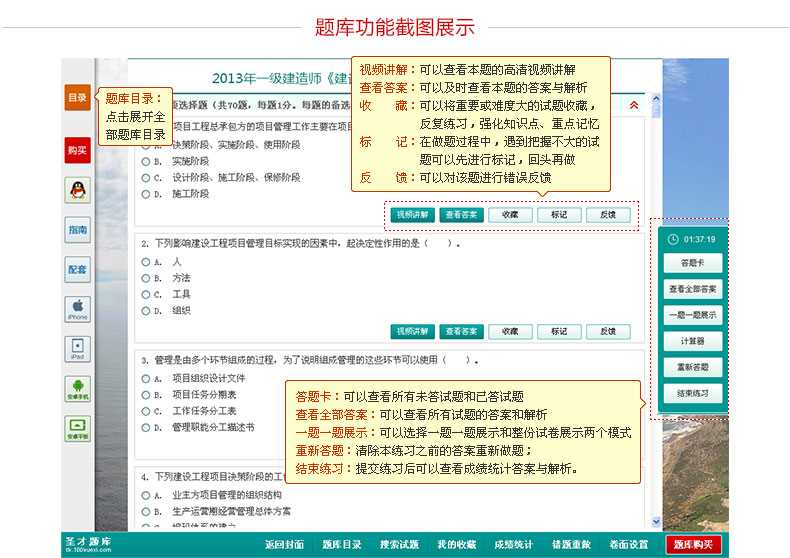Open the QQ penguin contact icon
The height and width of the screenshot is (558, 790).
[x=77, y=190]
